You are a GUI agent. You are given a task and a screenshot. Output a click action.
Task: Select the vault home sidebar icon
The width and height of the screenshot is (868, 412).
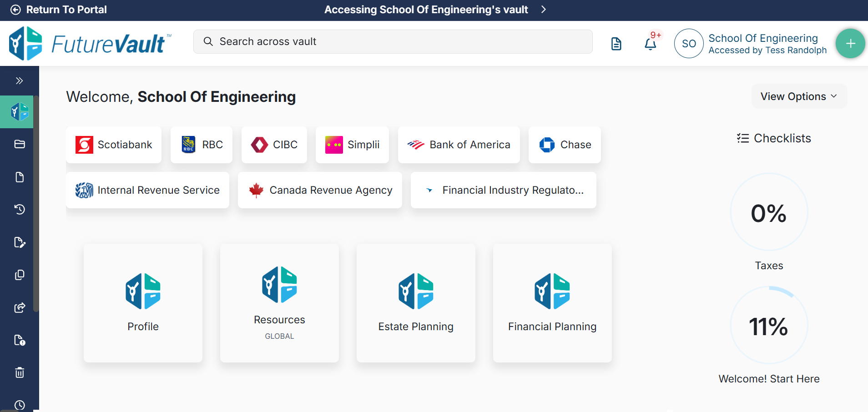20,111
